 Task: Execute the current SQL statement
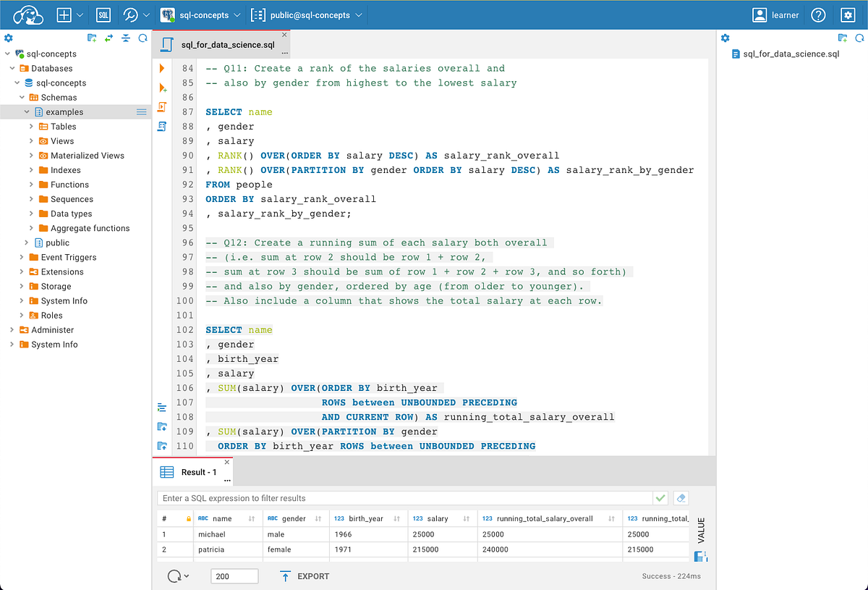(x=162, y=68)
